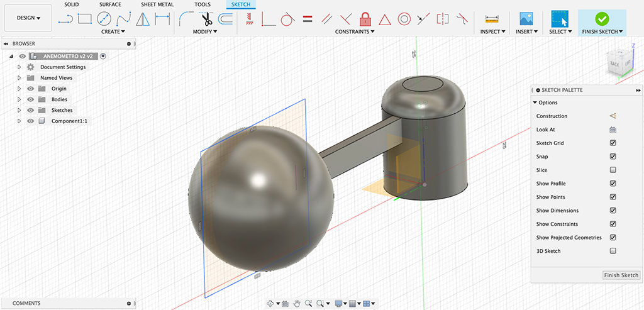Hide the Sketches folder via eye icon
This screenshot has width=644, height=310.
(30, 110)
